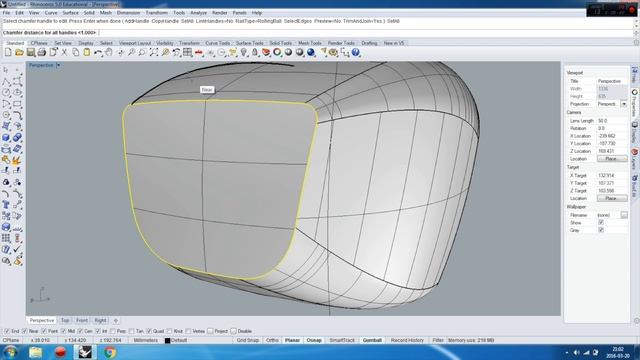640x360 pixels.
Task: Open the file explorer taskbar icon
Action: [36, 352]
